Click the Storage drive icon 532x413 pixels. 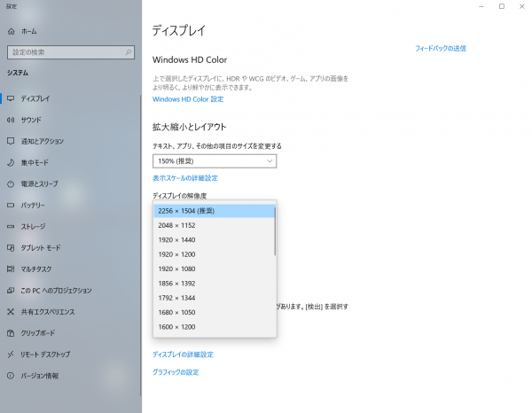[x=11, y=226]
